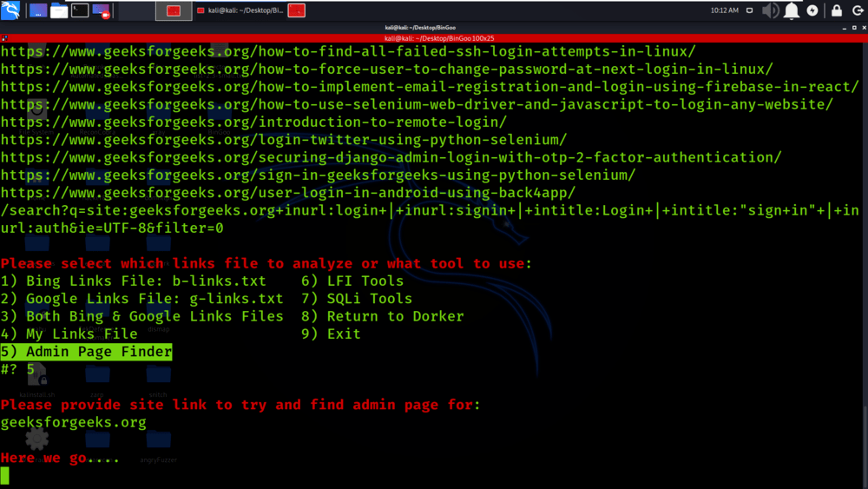Select the highlighted red window in the taskbar
Viewport: 868px width, 489px height.
(x=174, y=10)
